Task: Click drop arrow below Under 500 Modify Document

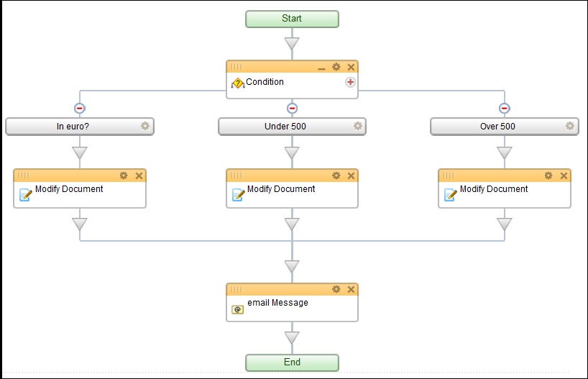Action: coord(292,224)
